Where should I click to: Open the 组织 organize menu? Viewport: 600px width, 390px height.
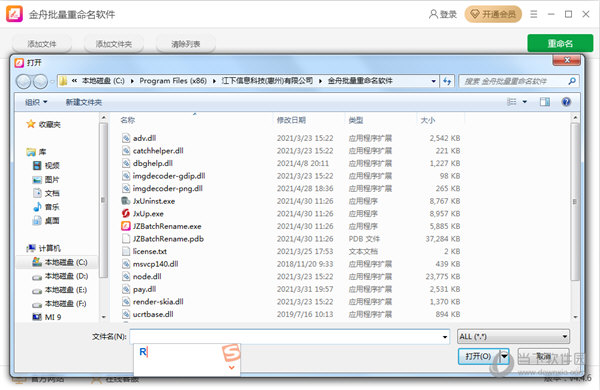36,102
